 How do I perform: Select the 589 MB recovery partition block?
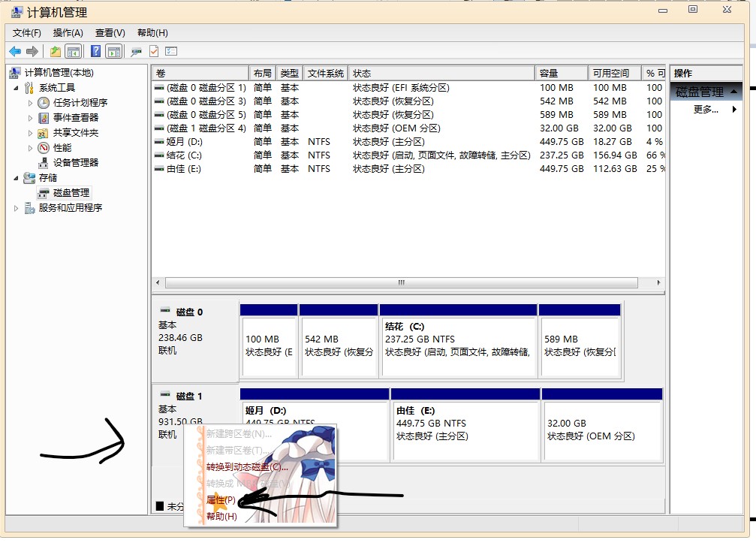tap(580, 340)
